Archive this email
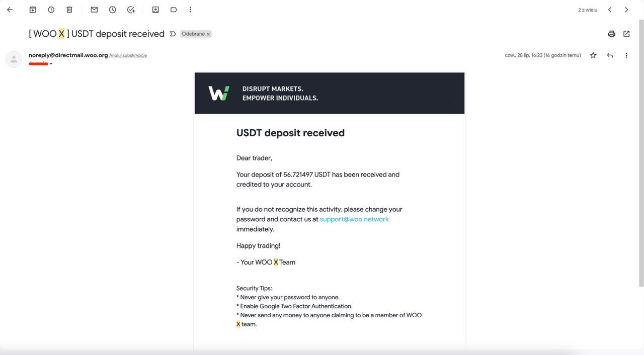Screen dimensions: 644x355 pyautogui.click(x=33, y=10)
